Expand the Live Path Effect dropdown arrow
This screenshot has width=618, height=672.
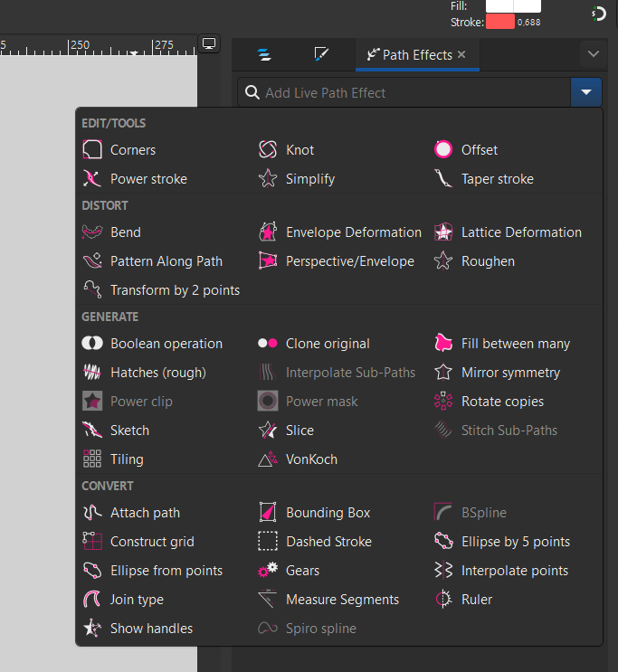click(586, 92)
